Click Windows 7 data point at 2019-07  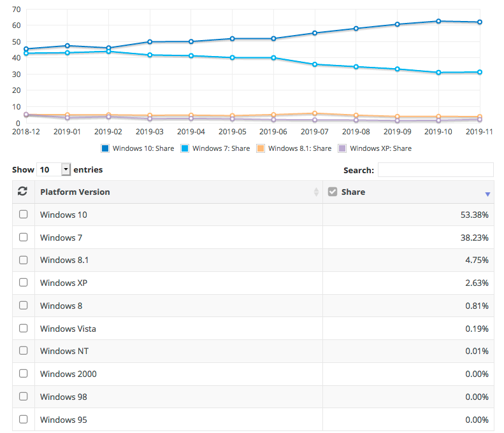(x=315, y=64)
